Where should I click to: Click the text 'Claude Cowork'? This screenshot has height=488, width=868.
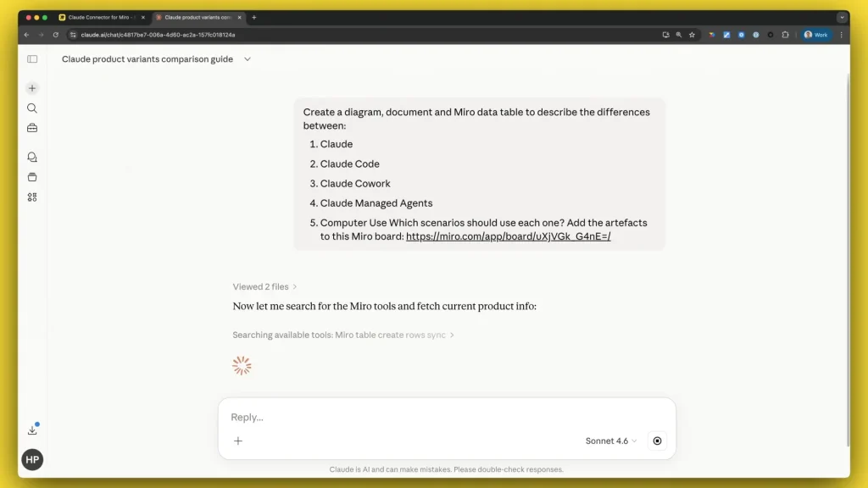[x=355, y=183]
